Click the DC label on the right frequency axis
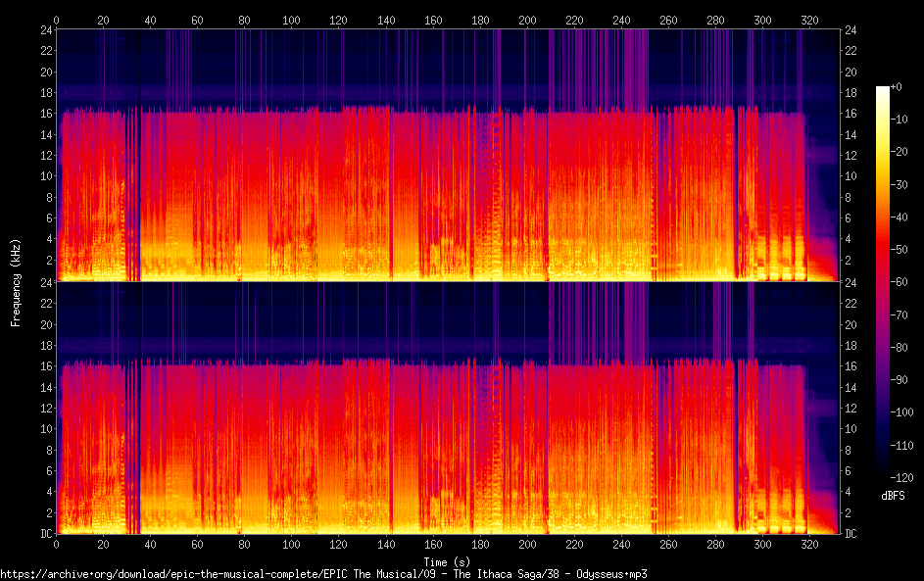 tap(851, 534)
